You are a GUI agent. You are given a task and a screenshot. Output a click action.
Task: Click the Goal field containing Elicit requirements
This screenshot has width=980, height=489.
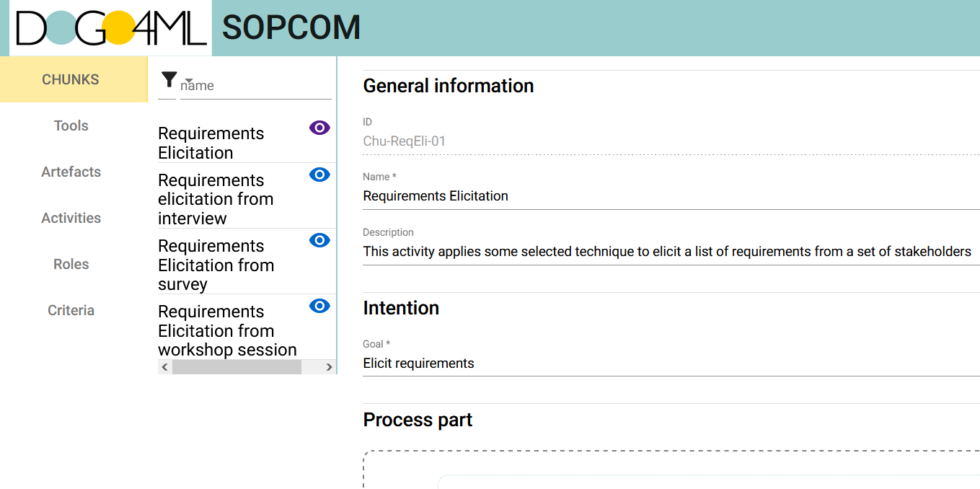pos(671,364)
